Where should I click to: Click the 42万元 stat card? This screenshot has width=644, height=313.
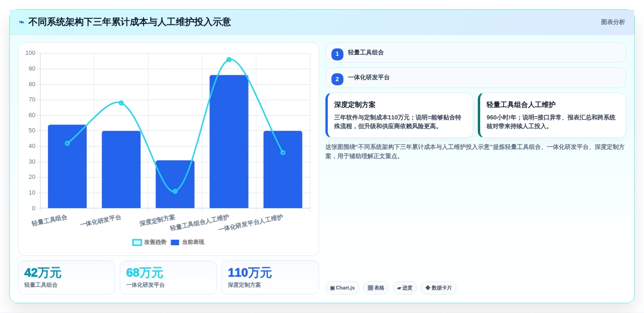point(66,278)
